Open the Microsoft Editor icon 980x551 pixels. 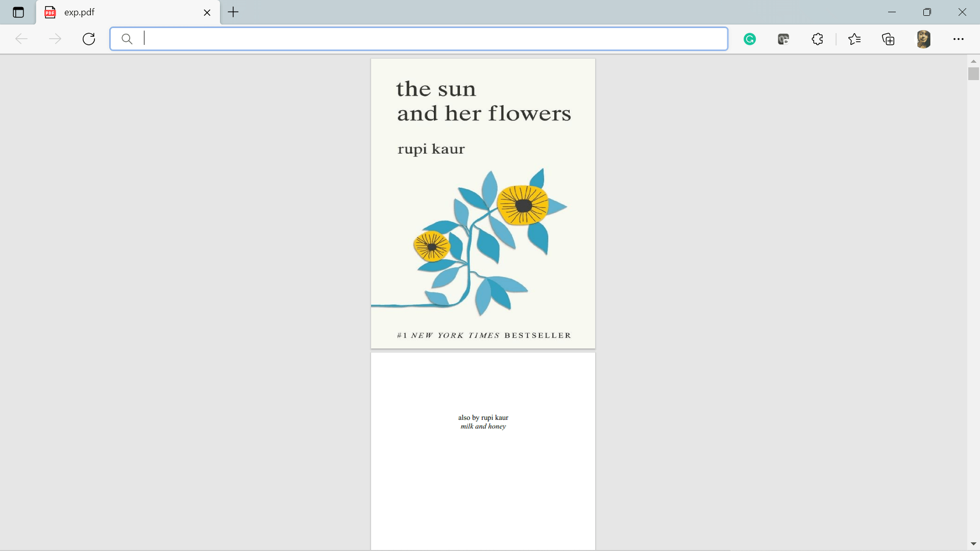(x=783, y=38)
